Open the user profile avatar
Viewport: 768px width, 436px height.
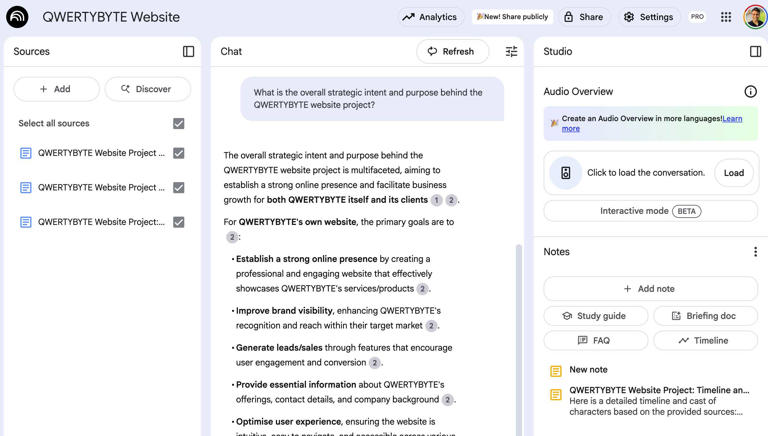pyautogui.click(x=755, y=17)
